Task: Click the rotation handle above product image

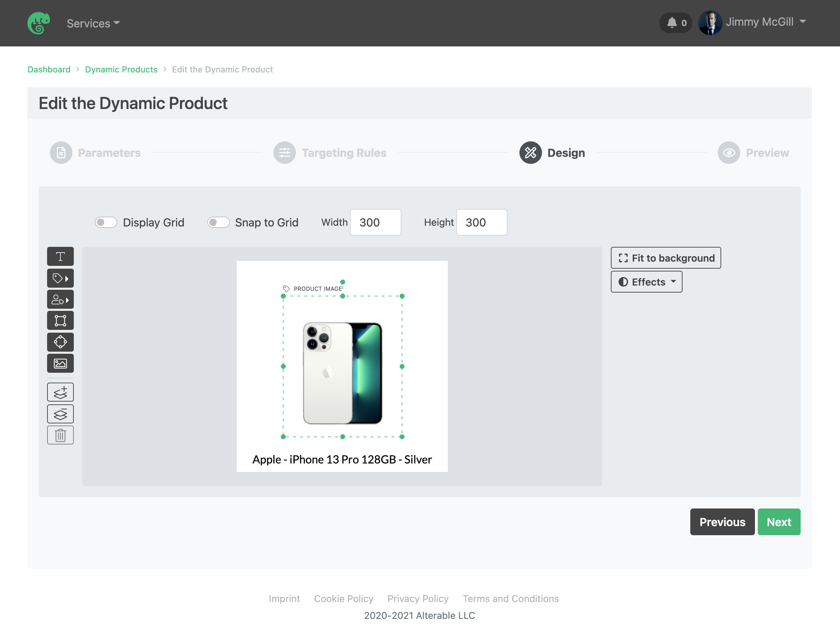Action: pos(343,282)
